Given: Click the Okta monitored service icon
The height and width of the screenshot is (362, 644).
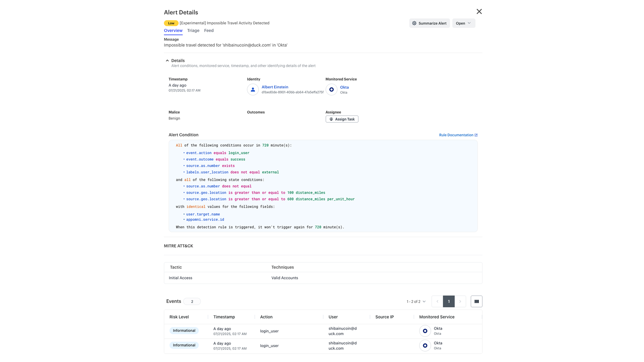Looking at the screenshot, I should pos(331,89).
